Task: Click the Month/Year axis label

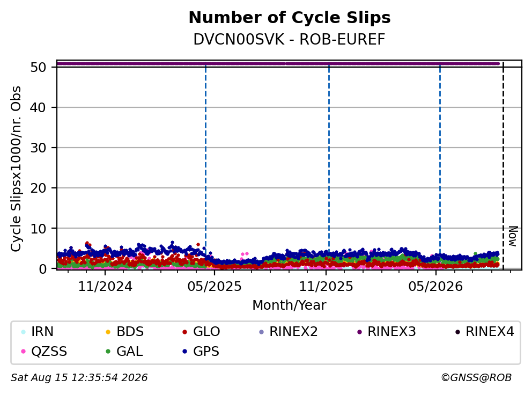Action: (290, 305)
